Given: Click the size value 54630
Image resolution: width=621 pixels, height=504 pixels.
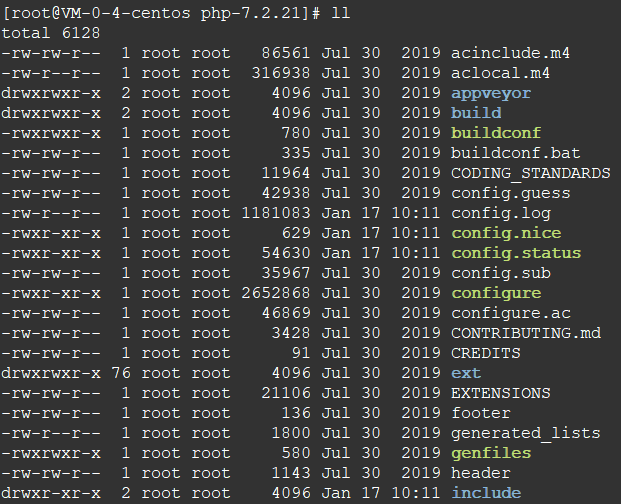Looking at the screenshot, I should pyautogui.click(x=286, y=253).
